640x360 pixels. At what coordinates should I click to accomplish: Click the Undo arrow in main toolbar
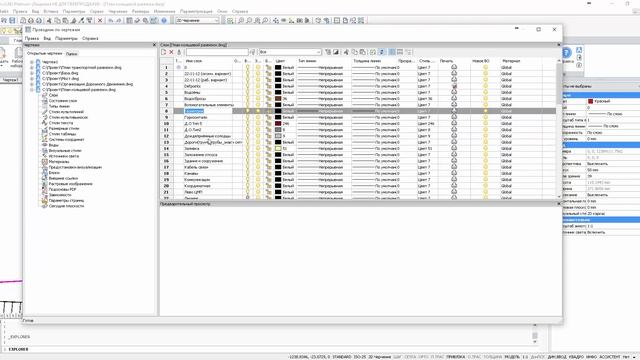point(111,20)
